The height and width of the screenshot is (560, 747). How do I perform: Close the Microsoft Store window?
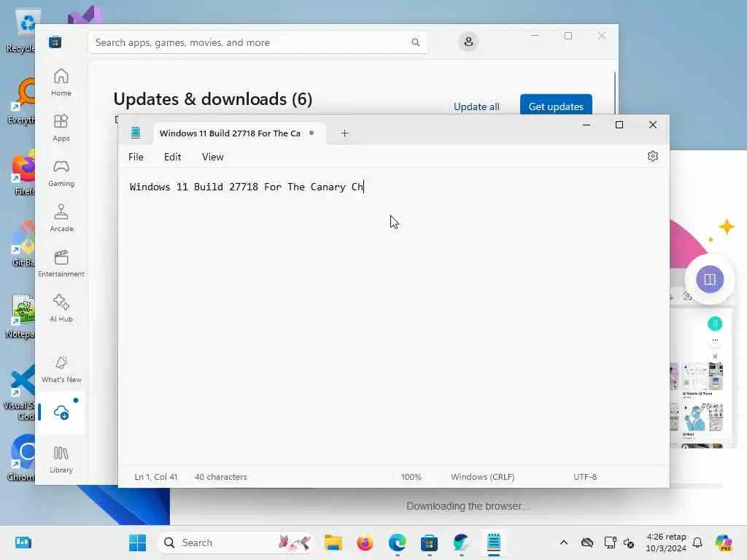(602, 36)
